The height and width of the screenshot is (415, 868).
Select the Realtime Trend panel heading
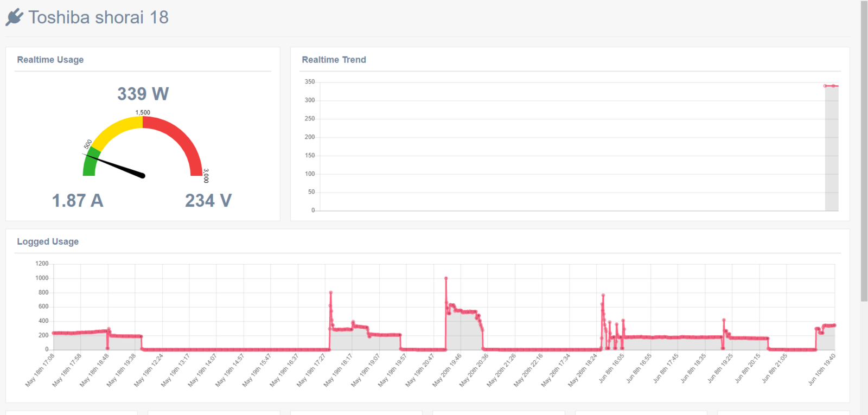(334, 60)
